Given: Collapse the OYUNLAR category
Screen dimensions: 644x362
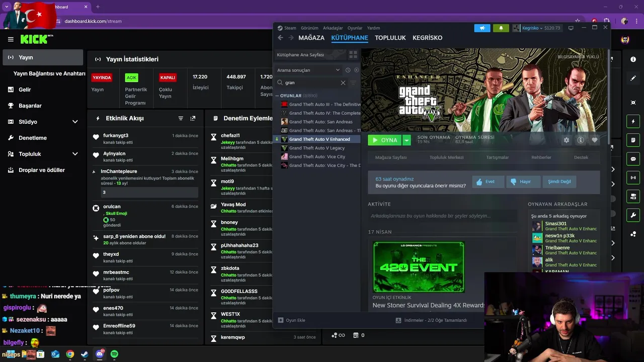Looking at the screenshot, I should click(277, 96).
